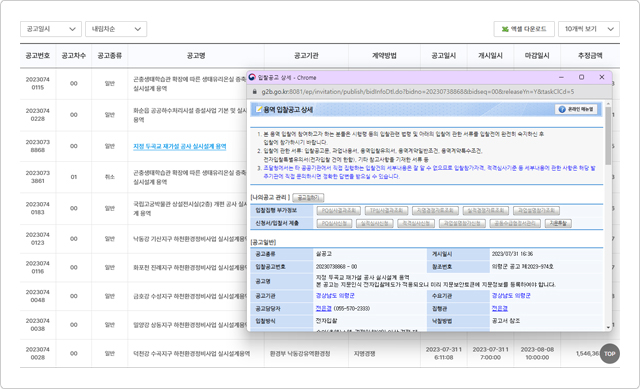Image resolution: width=640 pixels, height=389 pixels.
Task: Open 경상남도 의령군 link in 공고기관 row
Action: 335,296
